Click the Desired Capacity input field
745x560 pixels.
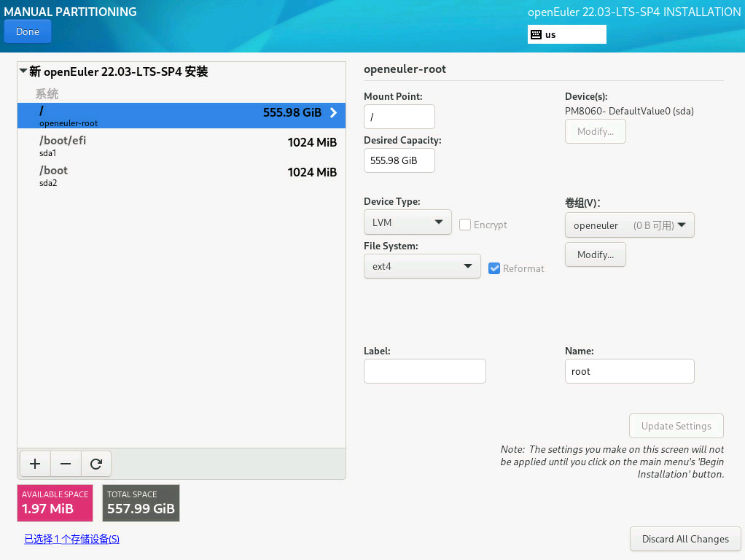[399, 160]
